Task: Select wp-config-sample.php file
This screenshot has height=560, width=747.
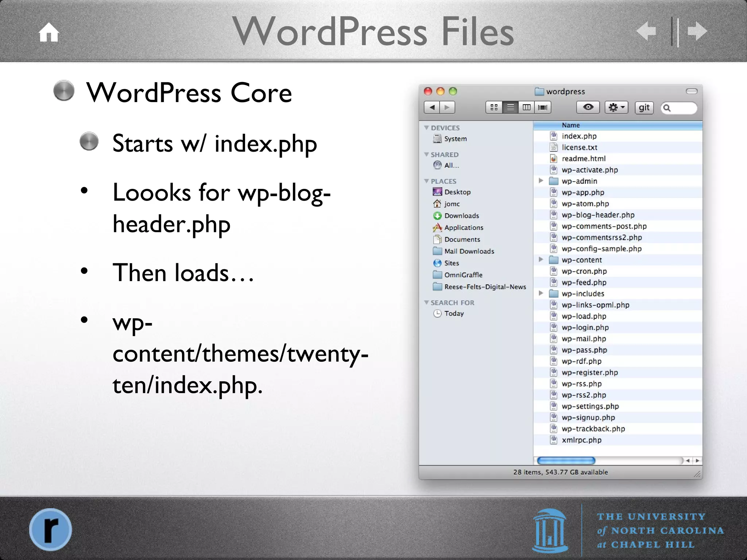Action: [x=618, y=249]
